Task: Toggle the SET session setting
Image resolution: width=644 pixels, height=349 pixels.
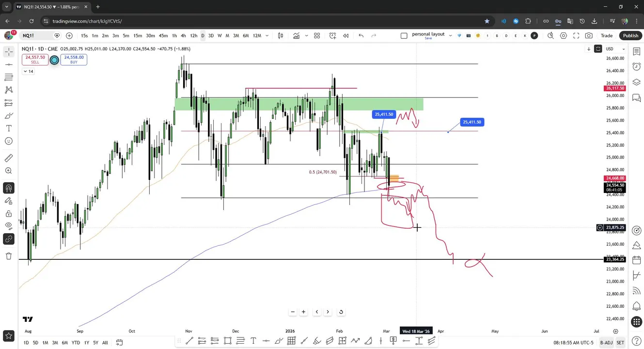Action: (x=620, y=343)
